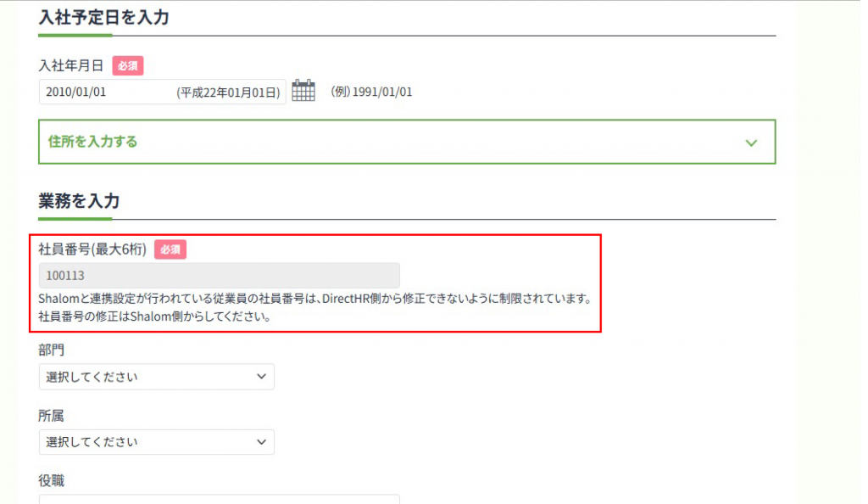Click the 必須 badge next to 社員番号

(170, 249)
